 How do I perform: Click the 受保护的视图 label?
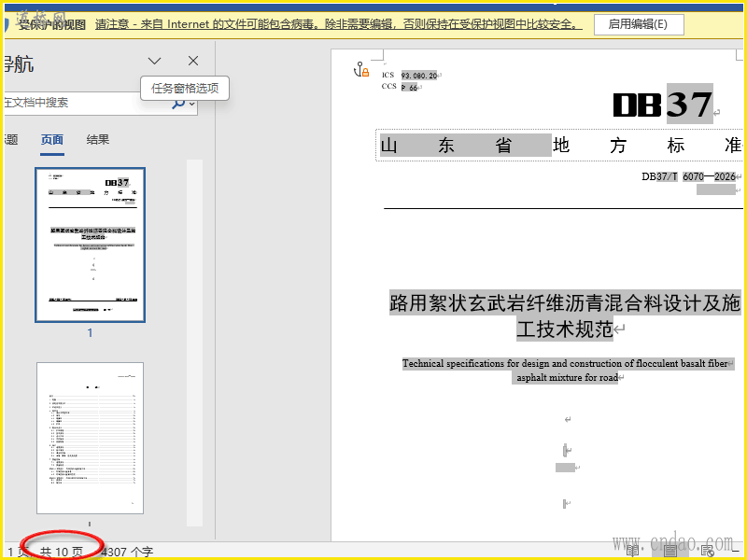[52, 25]
